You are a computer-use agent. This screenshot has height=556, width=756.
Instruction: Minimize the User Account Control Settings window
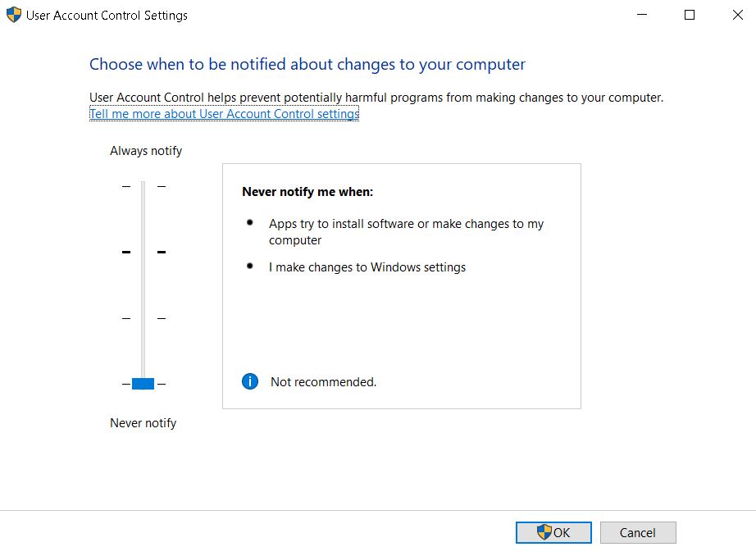(x=642, y=15)
